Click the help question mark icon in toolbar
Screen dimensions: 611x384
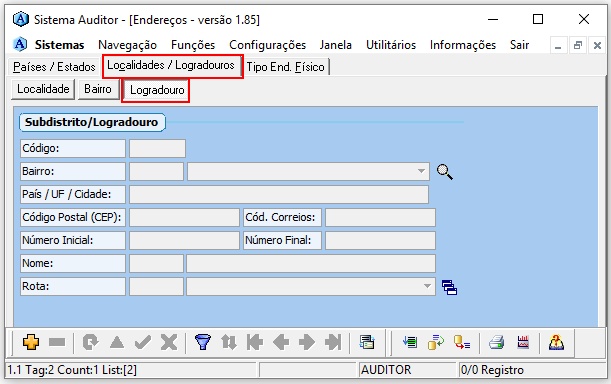pyautogui.click(x=556, y=342)
